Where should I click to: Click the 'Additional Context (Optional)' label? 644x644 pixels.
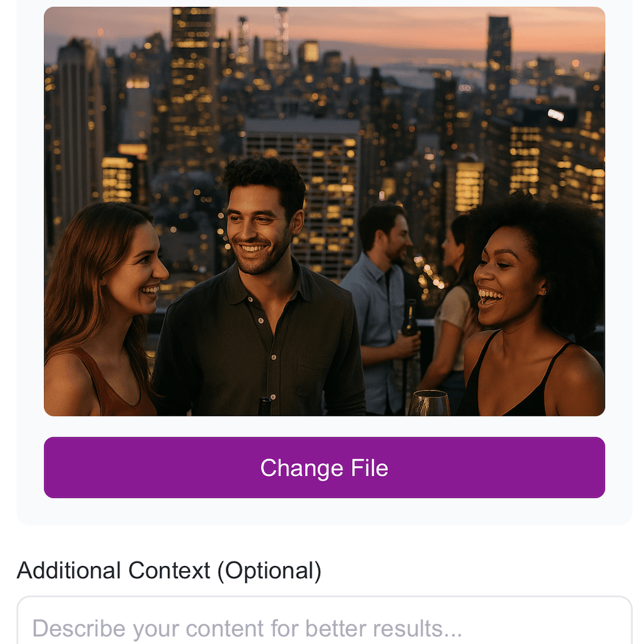tap(169, 570)
